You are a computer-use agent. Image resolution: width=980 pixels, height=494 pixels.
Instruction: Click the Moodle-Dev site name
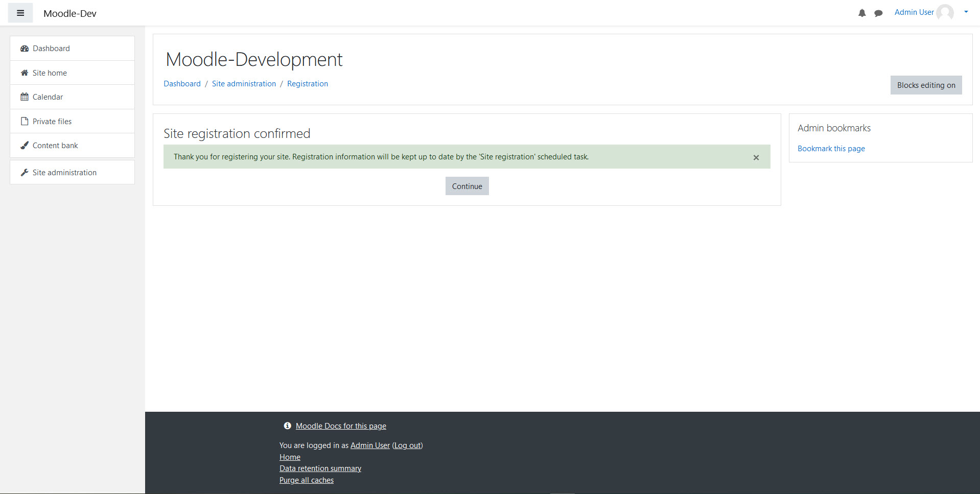[70, 13]
